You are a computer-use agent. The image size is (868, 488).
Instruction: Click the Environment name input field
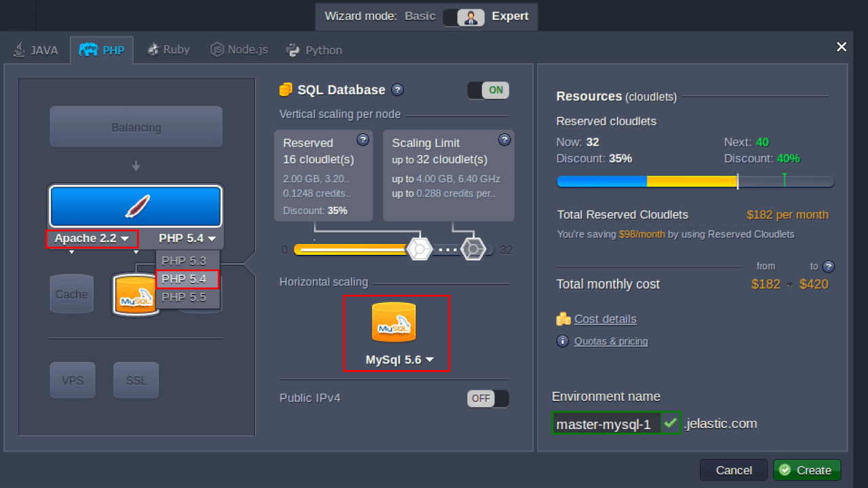606,424
